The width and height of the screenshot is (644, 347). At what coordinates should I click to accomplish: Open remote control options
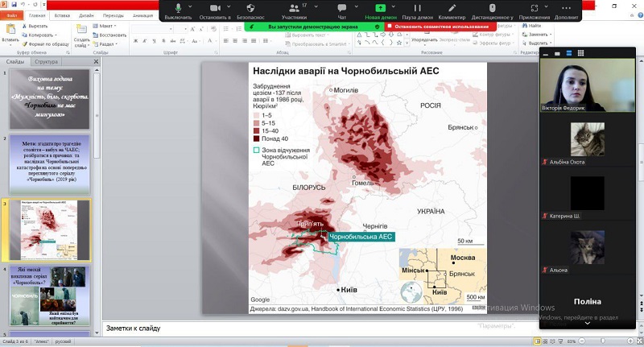493,8
